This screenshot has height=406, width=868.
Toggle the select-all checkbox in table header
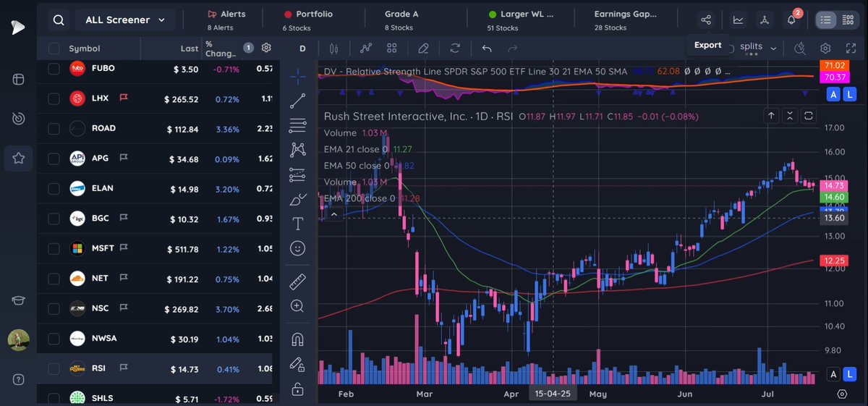pos(54,48)
